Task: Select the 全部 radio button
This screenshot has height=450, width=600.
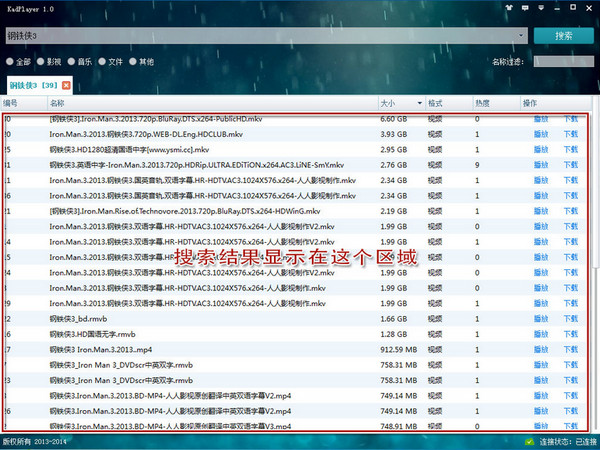Action: (11, 61)
